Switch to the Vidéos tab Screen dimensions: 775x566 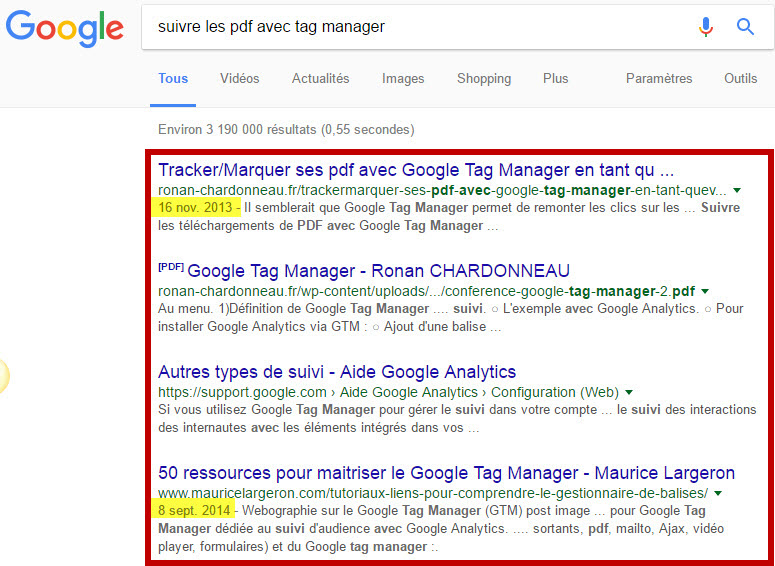240,79
